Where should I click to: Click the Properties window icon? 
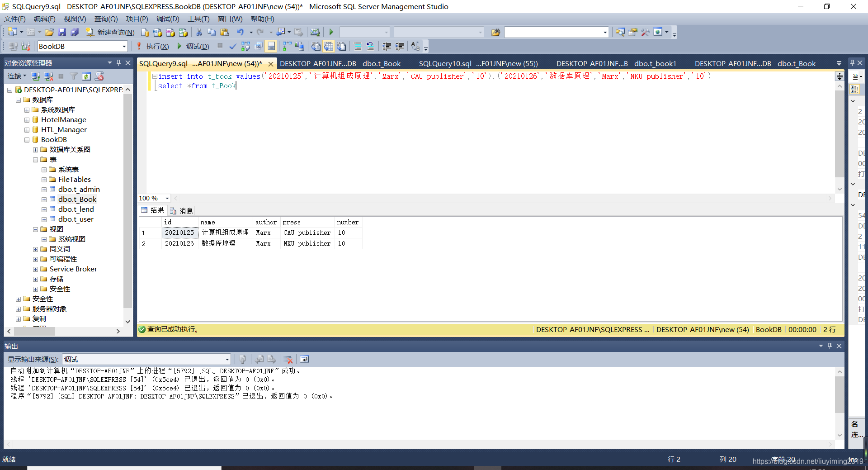pyautogui.click(x=633, y=32)
